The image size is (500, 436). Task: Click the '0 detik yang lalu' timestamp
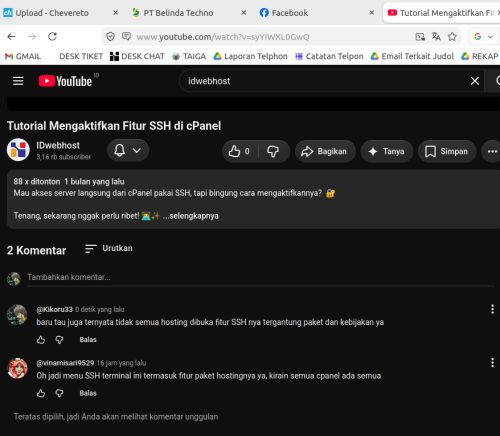(x=100, y=310)
